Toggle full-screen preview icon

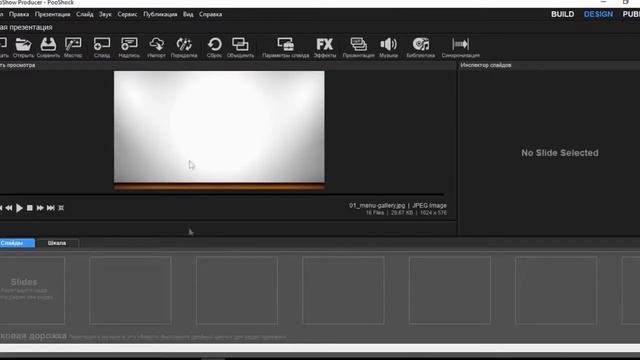(61, 208)
